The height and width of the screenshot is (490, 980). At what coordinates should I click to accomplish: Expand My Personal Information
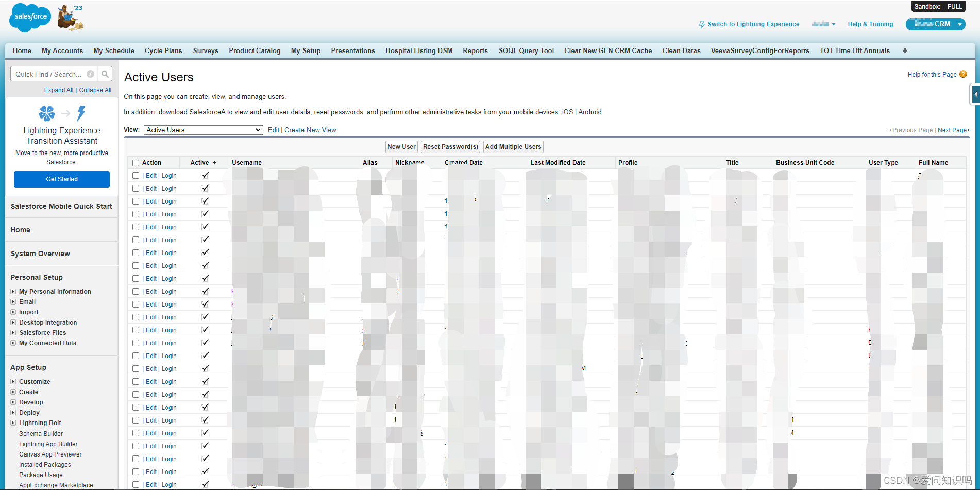pos(13,292)
